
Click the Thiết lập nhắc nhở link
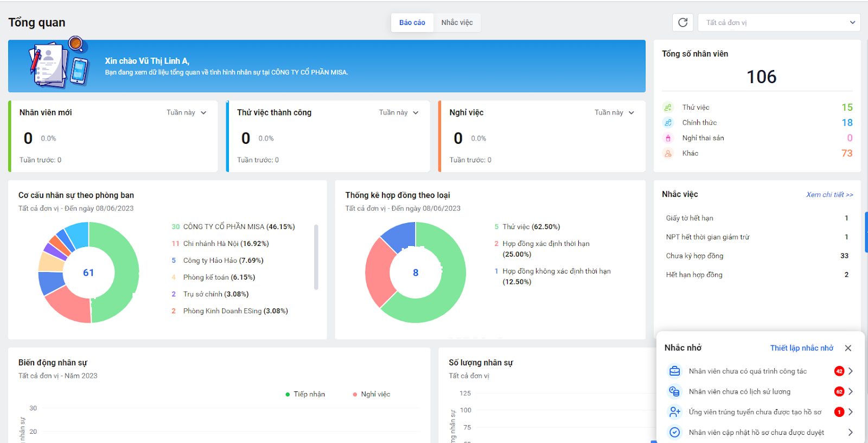click(x=801, y=348)
